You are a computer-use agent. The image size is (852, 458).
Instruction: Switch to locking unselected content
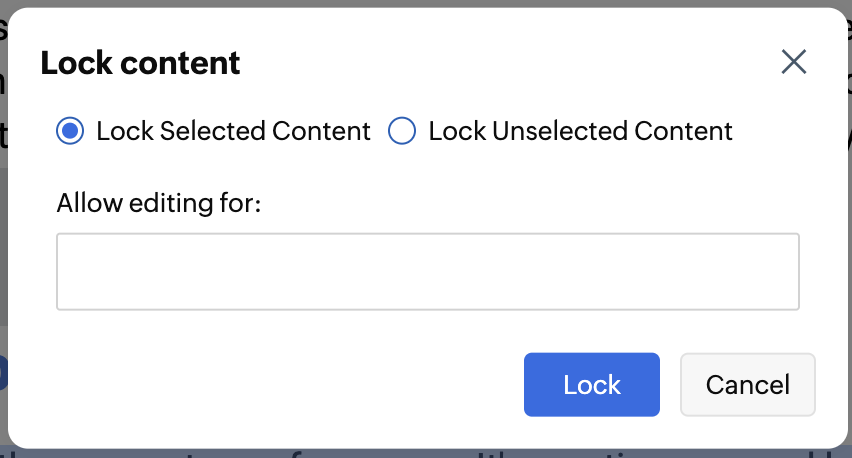tap(401, 131)
